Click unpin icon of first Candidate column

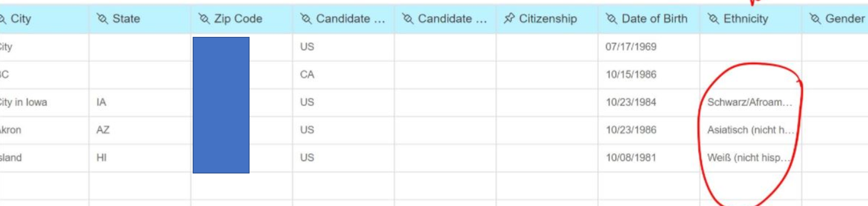pyautogui.click(x=306, y=19)
